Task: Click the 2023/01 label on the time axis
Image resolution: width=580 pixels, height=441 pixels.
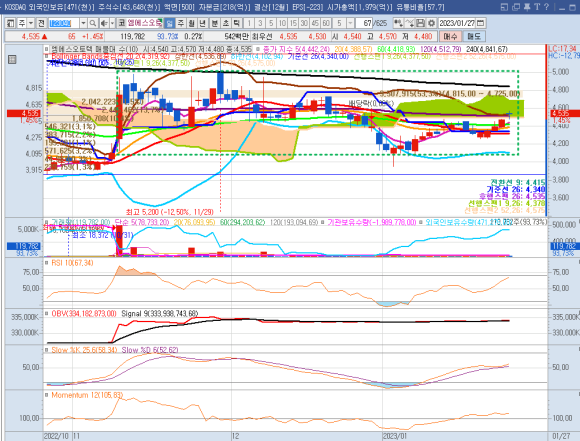Action: point(395,436)
